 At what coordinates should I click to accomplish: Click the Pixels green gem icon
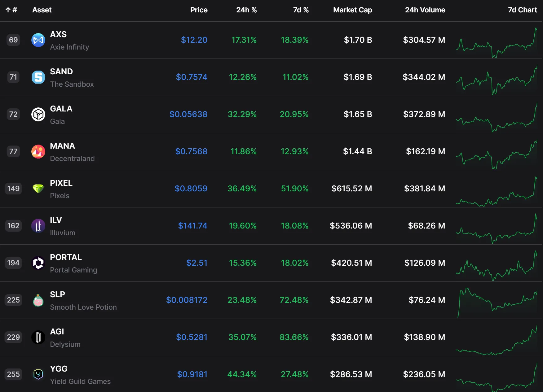tap(38, 189)
